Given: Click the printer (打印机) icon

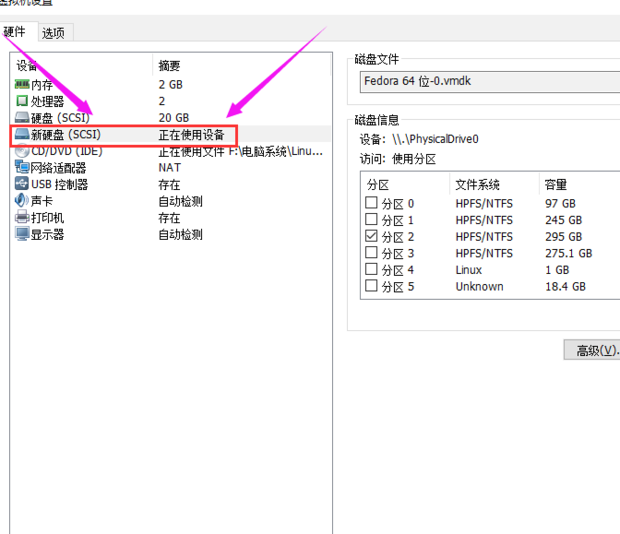Looking at the screenshot, I should 22,217.
